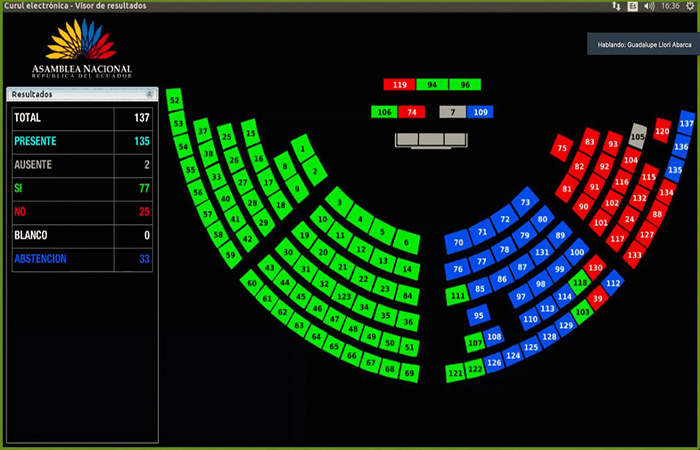The image size is (700, 450).
Task: Select the PRESENTE 135 row
Action: pyautogui.click(x=82, y=142)
